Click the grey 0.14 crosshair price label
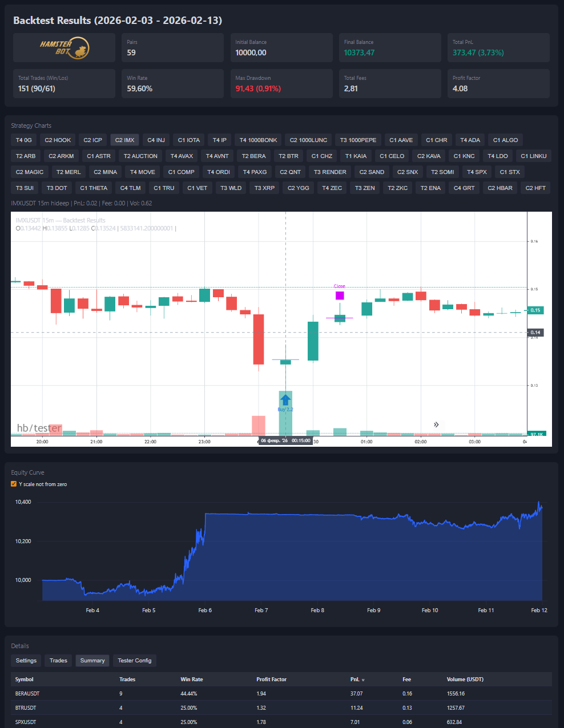The image size is (564, 728). tap(535, 332)
